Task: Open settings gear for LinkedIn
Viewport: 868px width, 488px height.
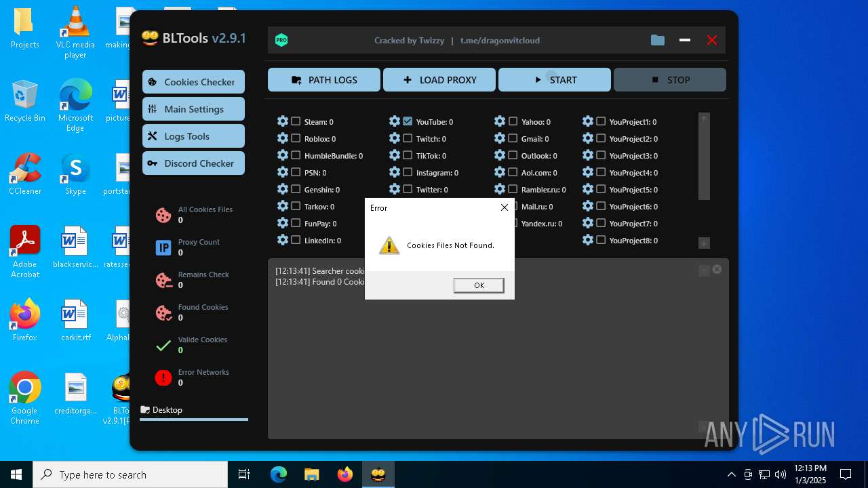Action: click(x=283, y=240)
